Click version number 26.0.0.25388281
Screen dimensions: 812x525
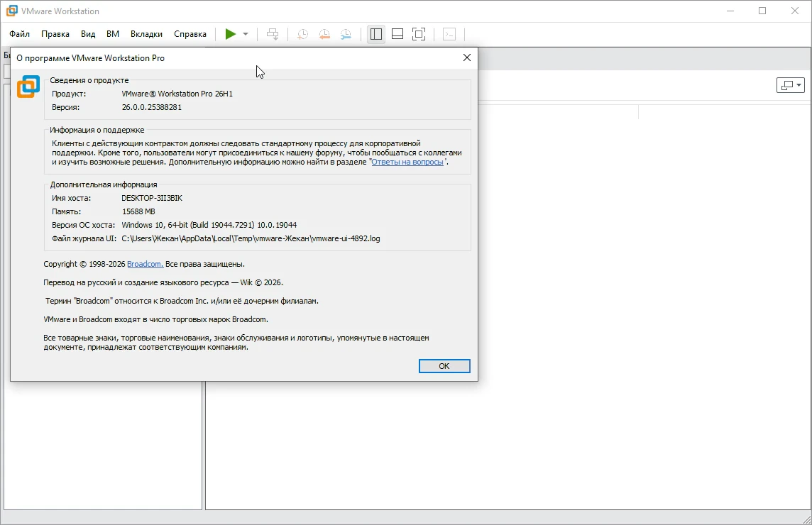[152, 107]
